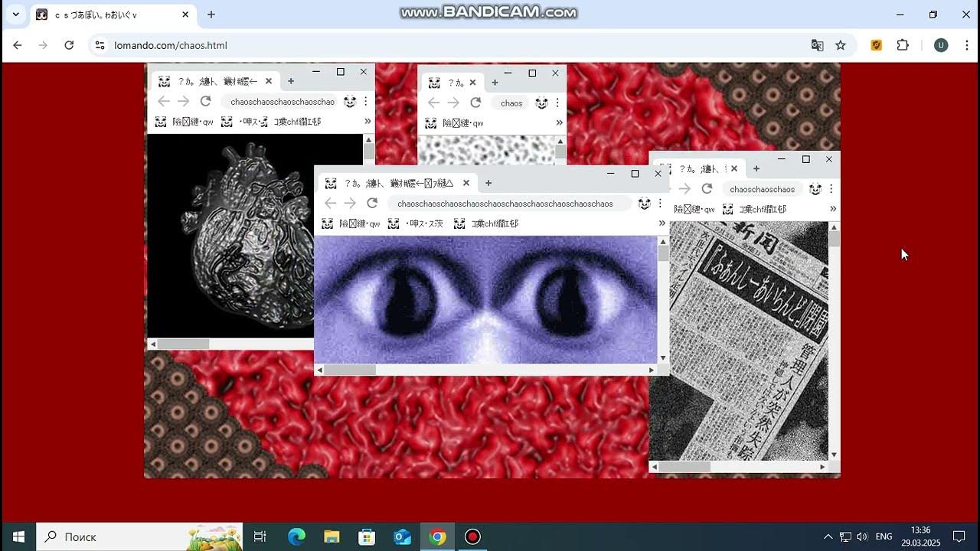View site information icon beside URL
The height and width of the screenshot is (551, 980).
click(100, 45)
